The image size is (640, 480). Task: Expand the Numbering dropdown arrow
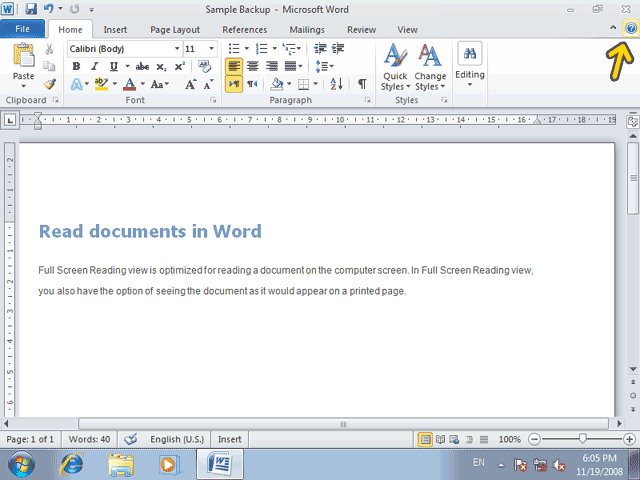coord(275,49)
